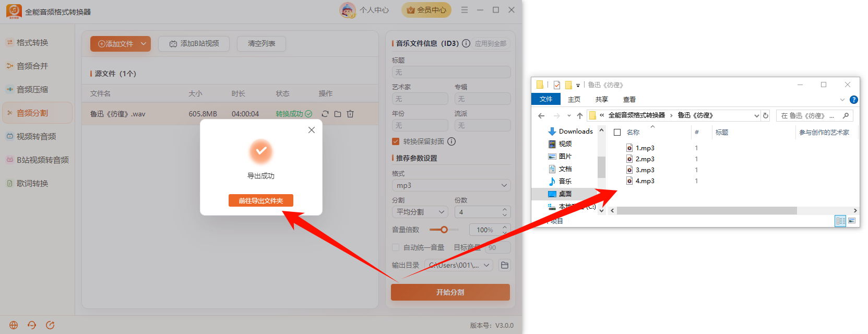
Task: Click Explorer back arrow
Action: pos(541,116)
